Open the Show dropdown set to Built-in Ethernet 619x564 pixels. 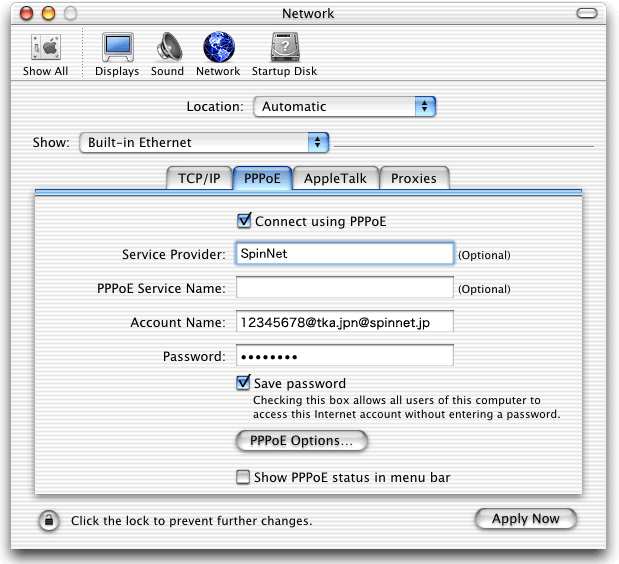204,142
